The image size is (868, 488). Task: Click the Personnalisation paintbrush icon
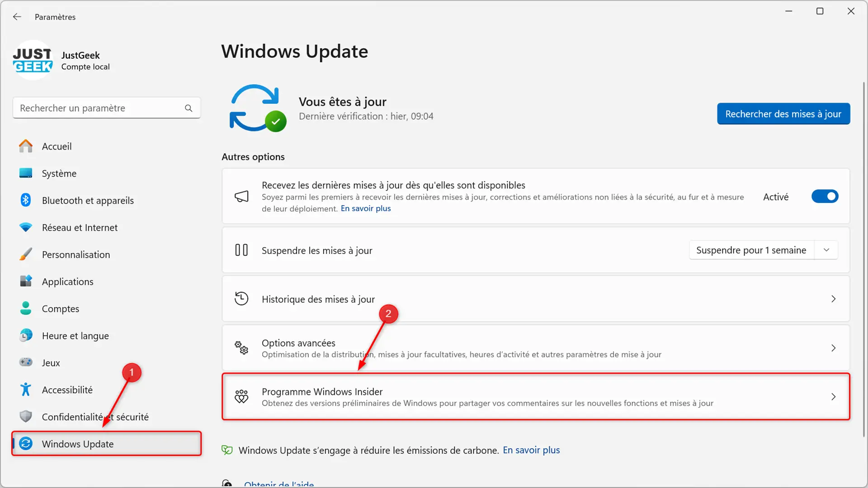[26, 254]
